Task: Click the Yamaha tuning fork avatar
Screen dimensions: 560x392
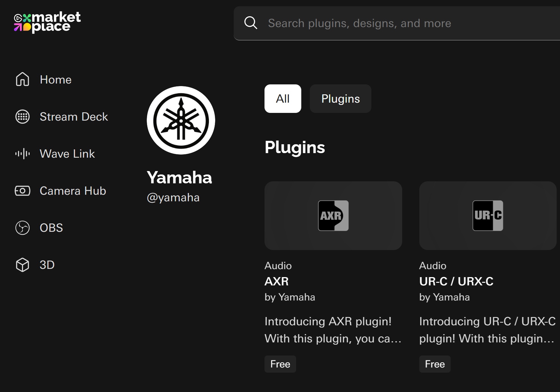Action: point(181,120)
